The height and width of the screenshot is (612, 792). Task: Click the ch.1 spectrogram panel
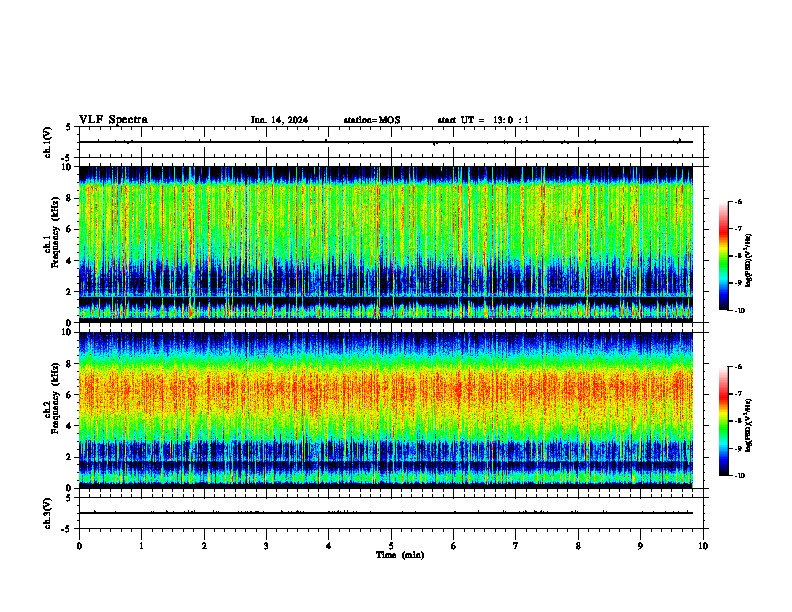[386, 244]
